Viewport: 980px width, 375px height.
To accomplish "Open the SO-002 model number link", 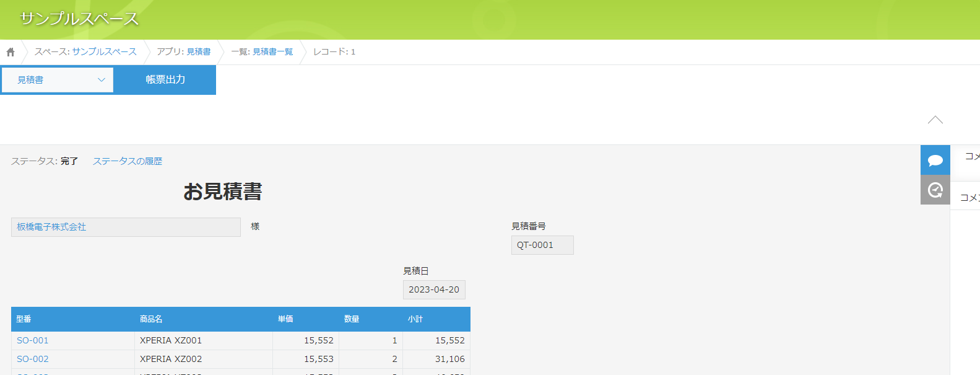I will 32,359.
